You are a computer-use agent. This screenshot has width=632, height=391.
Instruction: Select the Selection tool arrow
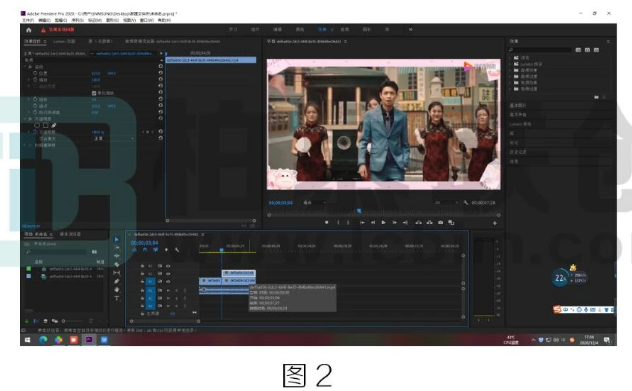tap(117, 239)
